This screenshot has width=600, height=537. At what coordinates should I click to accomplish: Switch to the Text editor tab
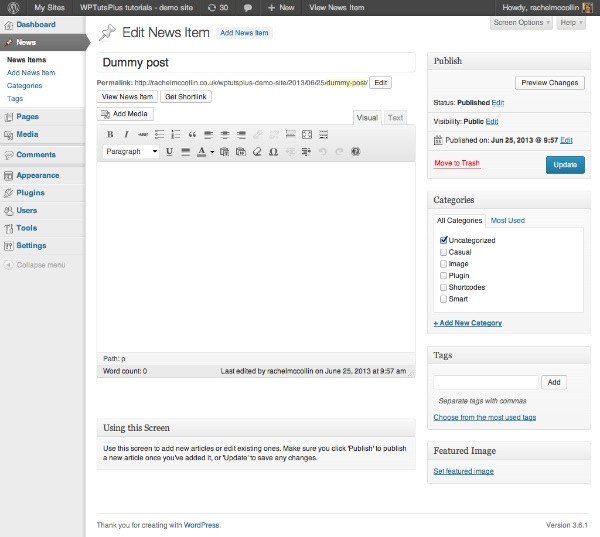point(395,118)
